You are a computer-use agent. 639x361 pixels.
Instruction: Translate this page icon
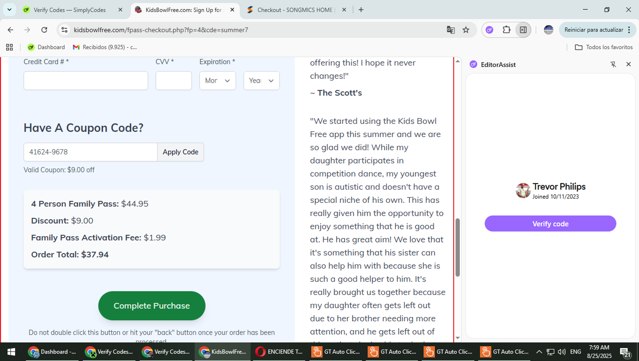click(450, 30)
